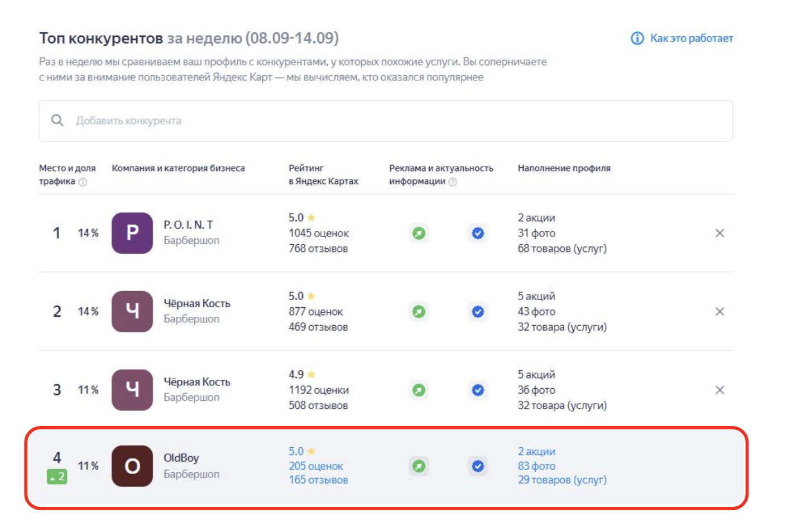This screenshot has width=787, height=532.
Task: Click the info icon beside 'Как это работает'
Action: [637, 38]
